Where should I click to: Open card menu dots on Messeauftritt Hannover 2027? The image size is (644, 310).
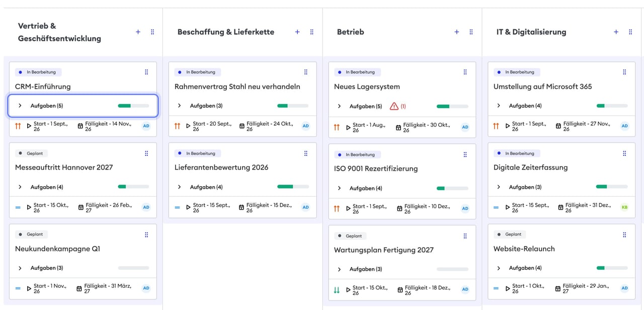coord(146,153)
